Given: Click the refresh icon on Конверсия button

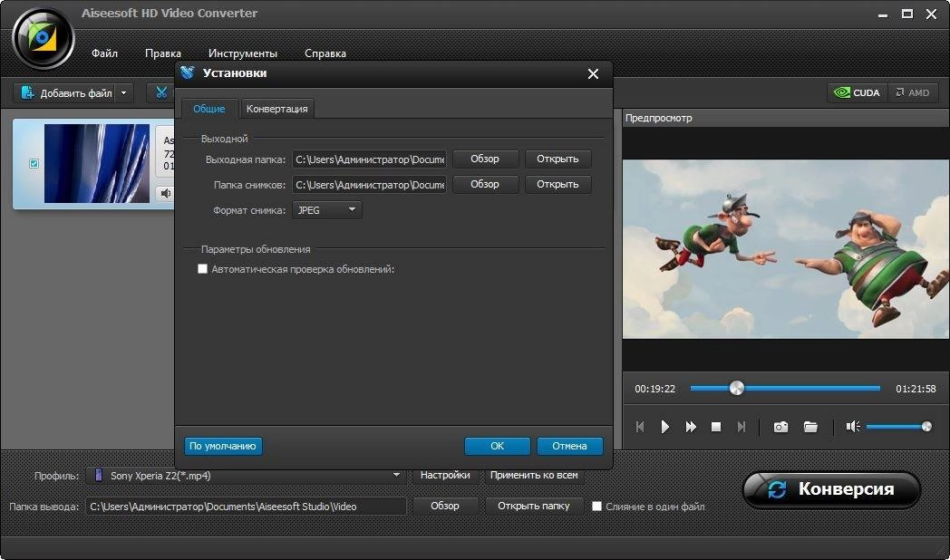Looking at the screenshot, I should (x=777, y=489).
